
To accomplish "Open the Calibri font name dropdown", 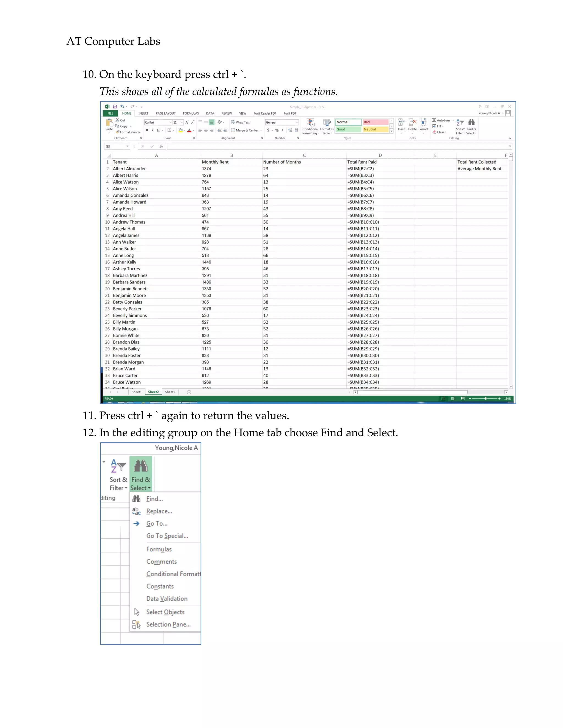I will (x=171, y=122).
